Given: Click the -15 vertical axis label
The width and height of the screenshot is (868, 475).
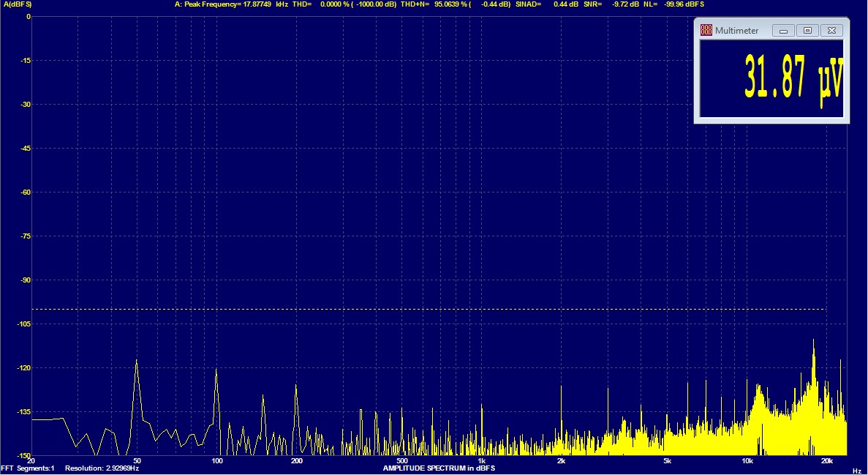Looking at the screenshot, I should [x=26, y=61].
